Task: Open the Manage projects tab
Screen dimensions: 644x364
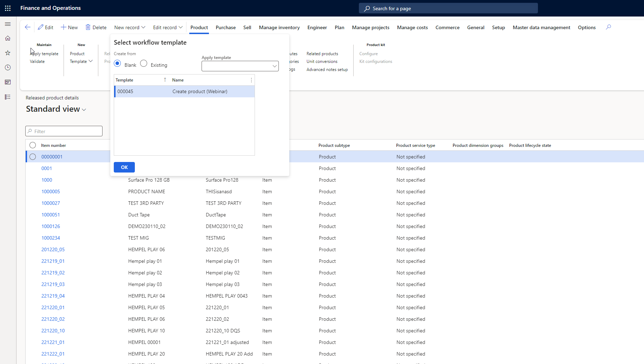Action: [371, 27]
